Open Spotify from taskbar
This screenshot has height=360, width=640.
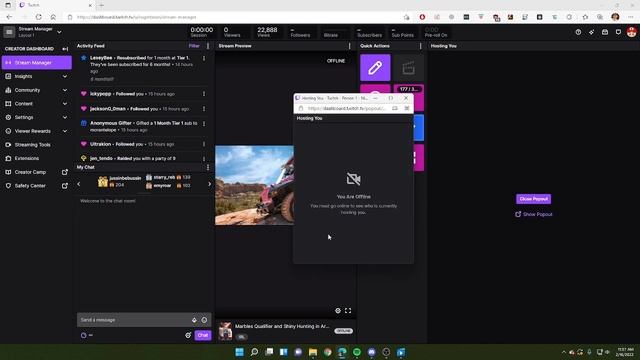point(357,352)
